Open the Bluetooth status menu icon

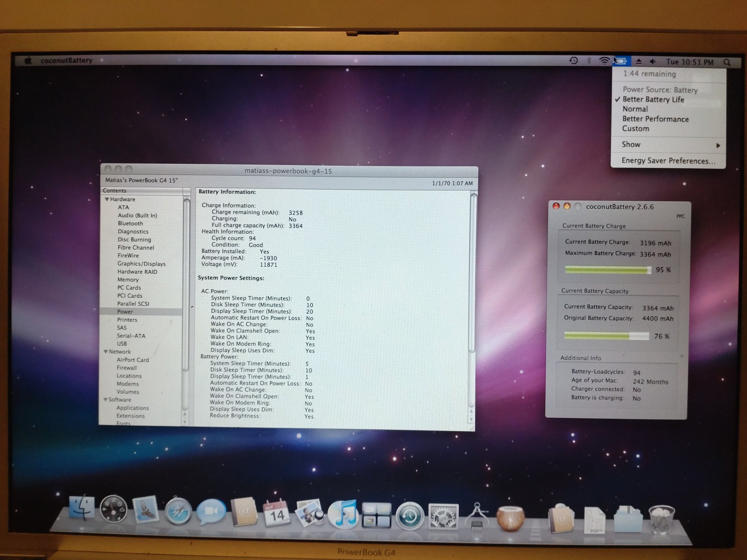(x=589, y=61)
